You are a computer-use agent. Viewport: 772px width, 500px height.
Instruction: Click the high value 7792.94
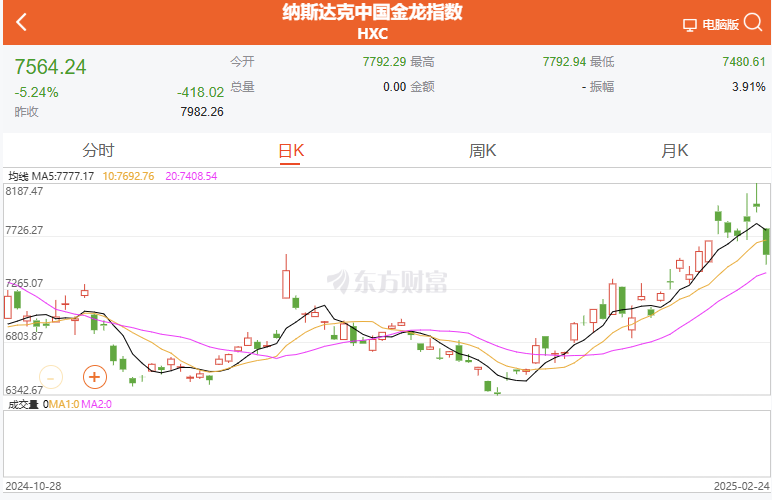click(564, 62)
